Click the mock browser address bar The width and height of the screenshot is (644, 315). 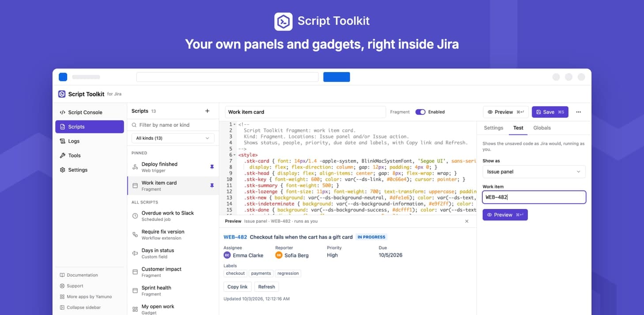(x=227, y=77)
